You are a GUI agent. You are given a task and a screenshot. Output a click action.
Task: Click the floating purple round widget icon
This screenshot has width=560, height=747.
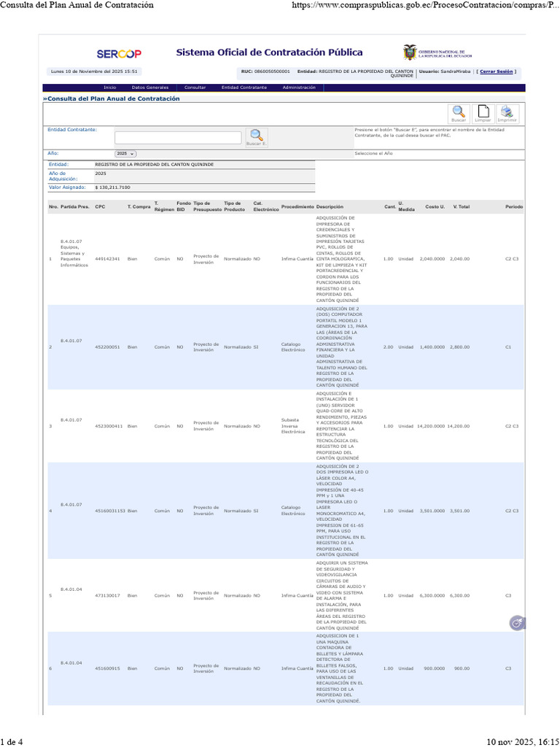pyautogui.click(x=517, y=623)
